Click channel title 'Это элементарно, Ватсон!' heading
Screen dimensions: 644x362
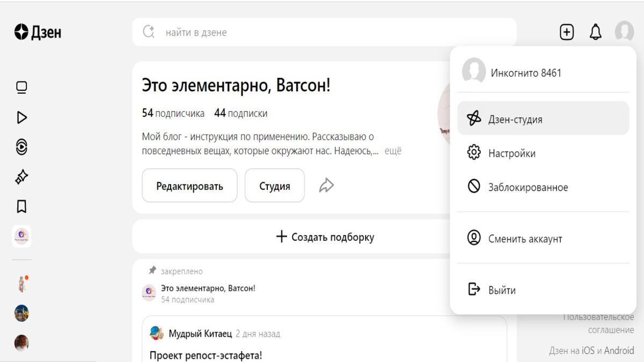coord(236,85)
